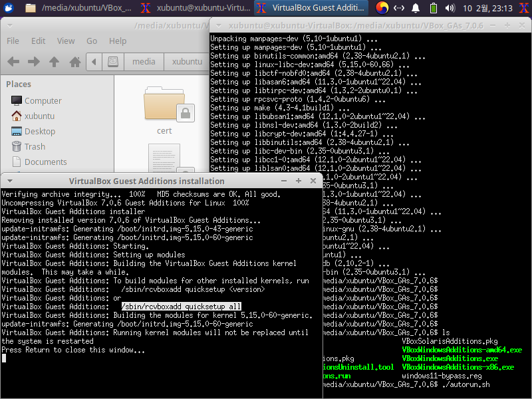Open the Edit menu in file manager
The image size is (532, 399).
[39, 41]
